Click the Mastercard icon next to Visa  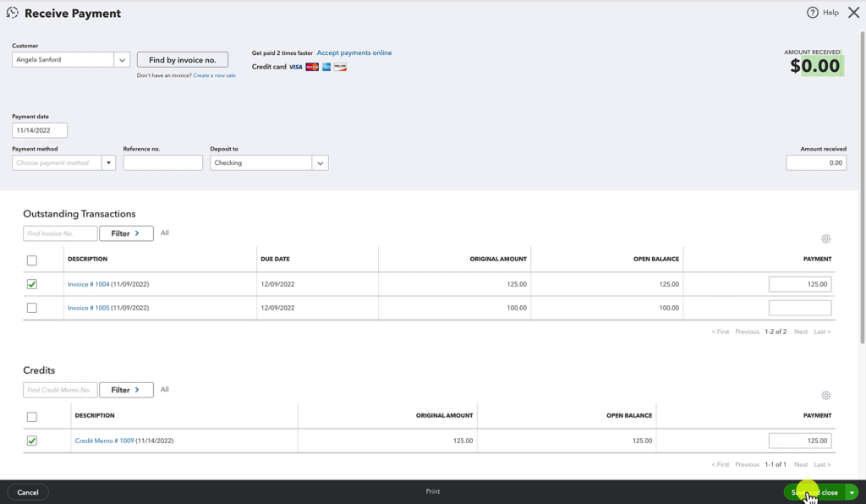(x=311, y=67)
